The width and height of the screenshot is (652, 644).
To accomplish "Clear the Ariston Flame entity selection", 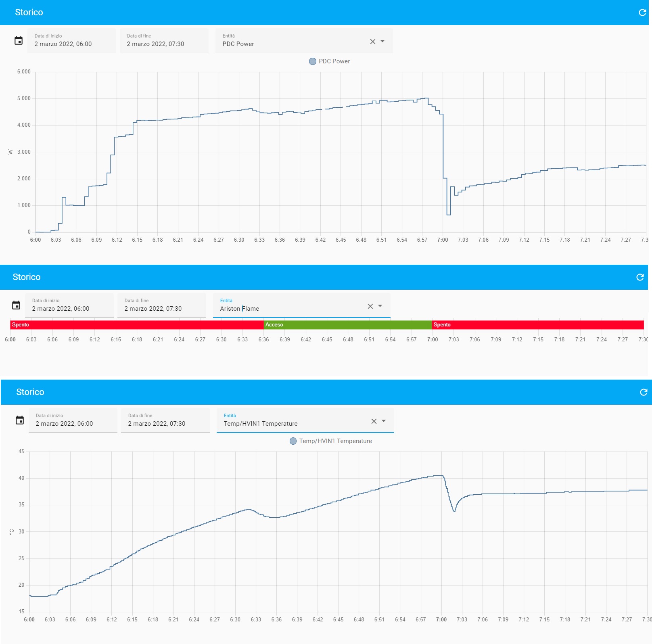I will coord(370,306).
